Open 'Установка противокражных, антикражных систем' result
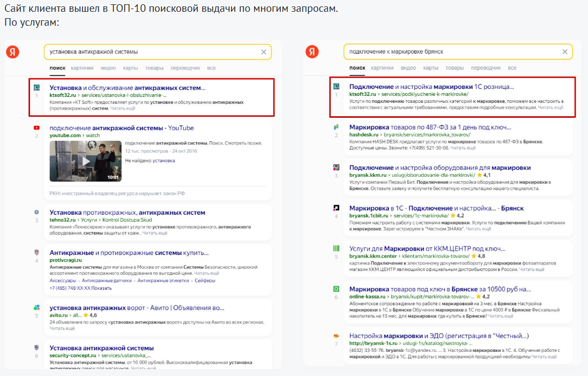 (127, 213)
